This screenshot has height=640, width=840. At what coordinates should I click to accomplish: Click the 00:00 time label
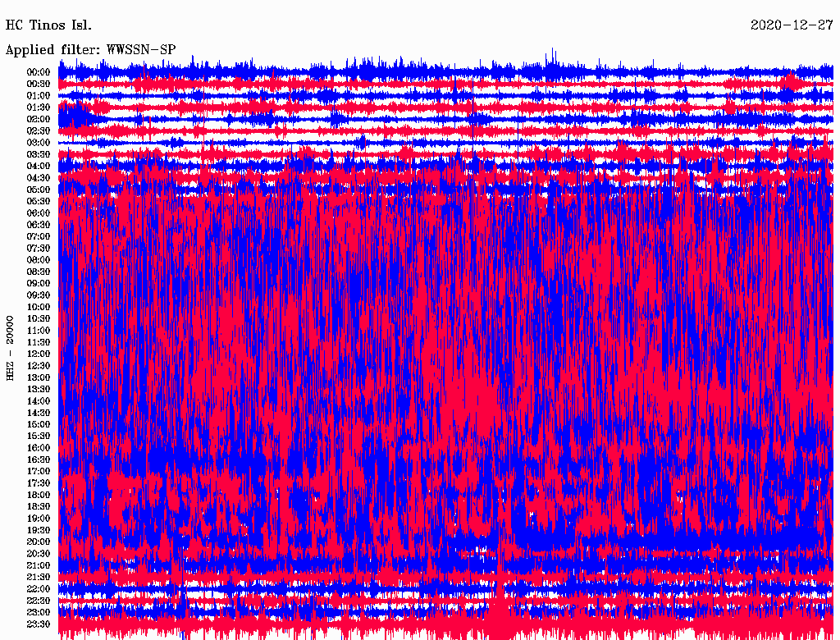pos(39,72)
